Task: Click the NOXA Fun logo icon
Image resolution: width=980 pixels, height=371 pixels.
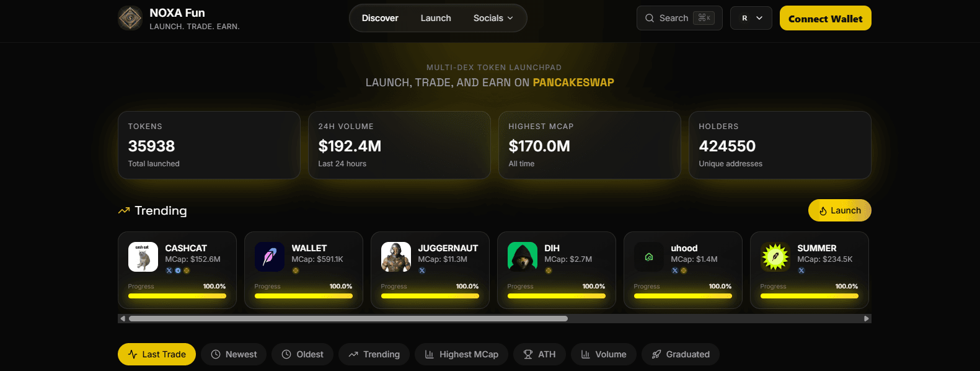Action: point(130,18)
